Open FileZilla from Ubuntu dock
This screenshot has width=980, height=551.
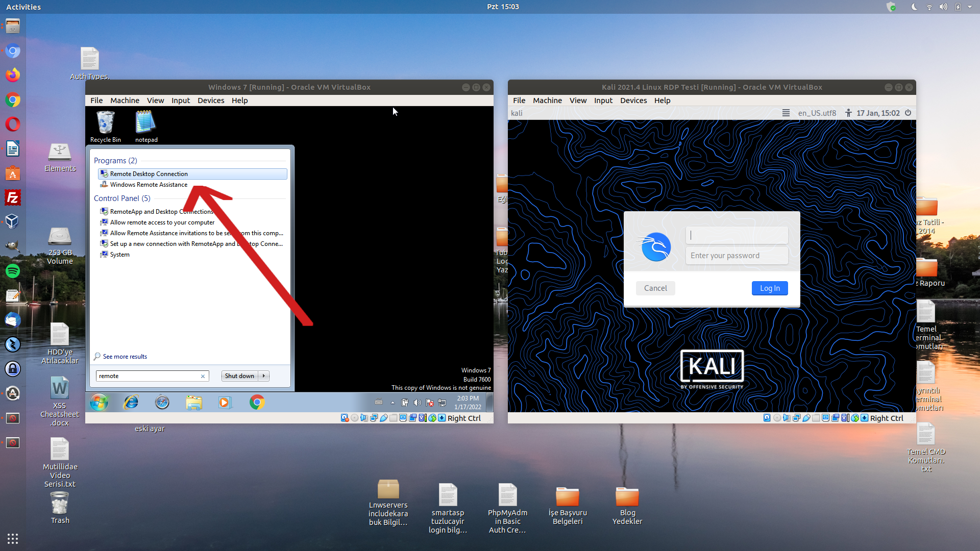(x=13, y=197)
